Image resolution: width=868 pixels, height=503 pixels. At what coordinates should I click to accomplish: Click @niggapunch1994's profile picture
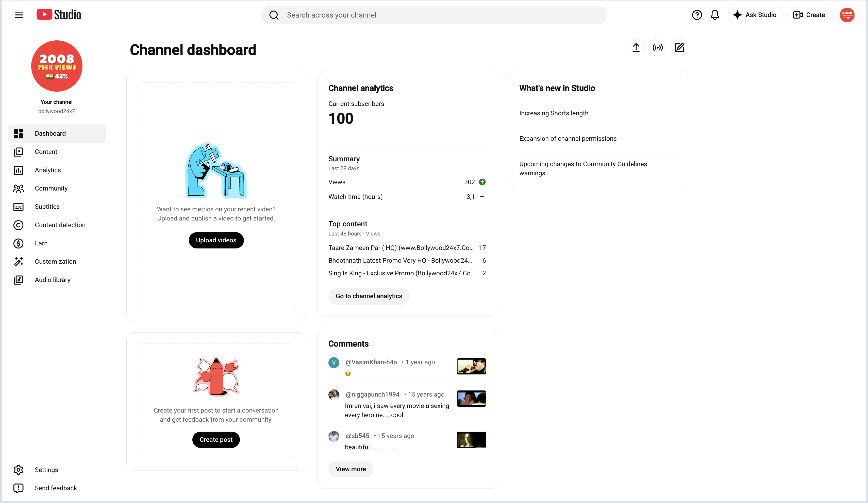pos(334,395)
